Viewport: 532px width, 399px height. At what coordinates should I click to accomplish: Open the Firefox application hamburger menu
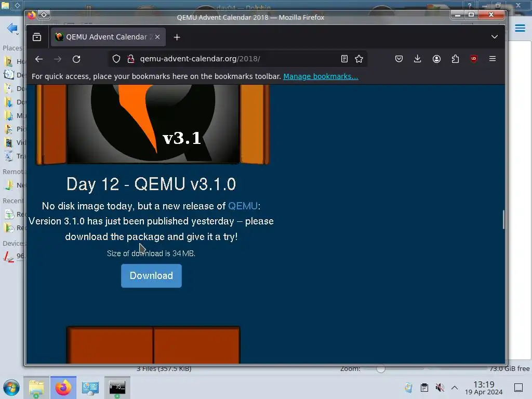pos(493,59)
